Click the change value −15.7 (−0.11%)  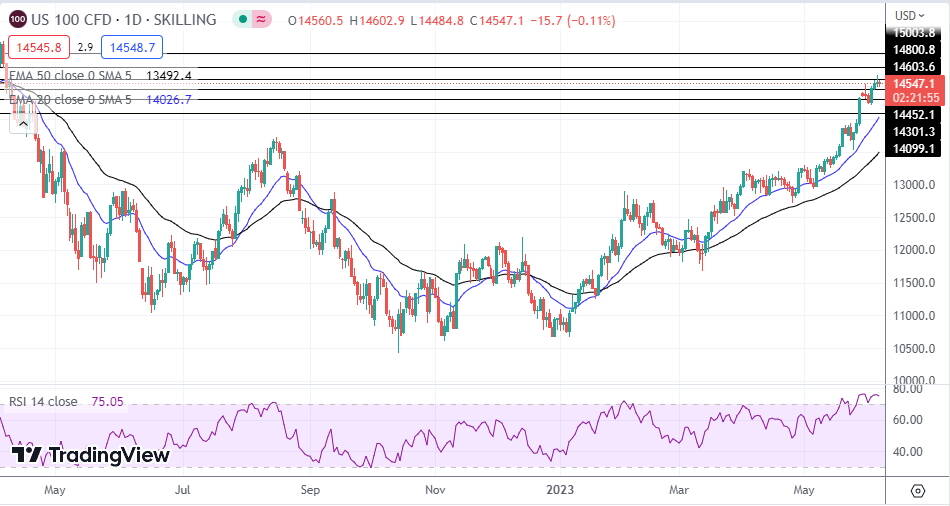[x=573, y=21]
